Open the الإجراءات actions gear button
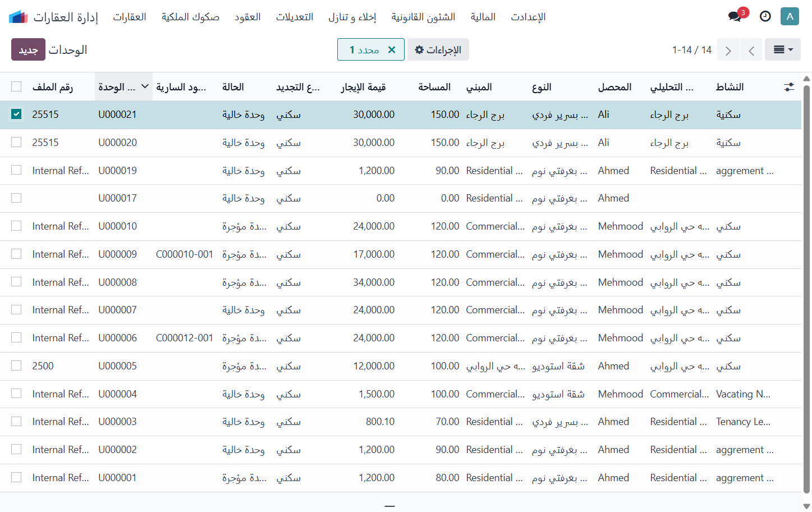The image size is (812, 512). coord(438,49)
